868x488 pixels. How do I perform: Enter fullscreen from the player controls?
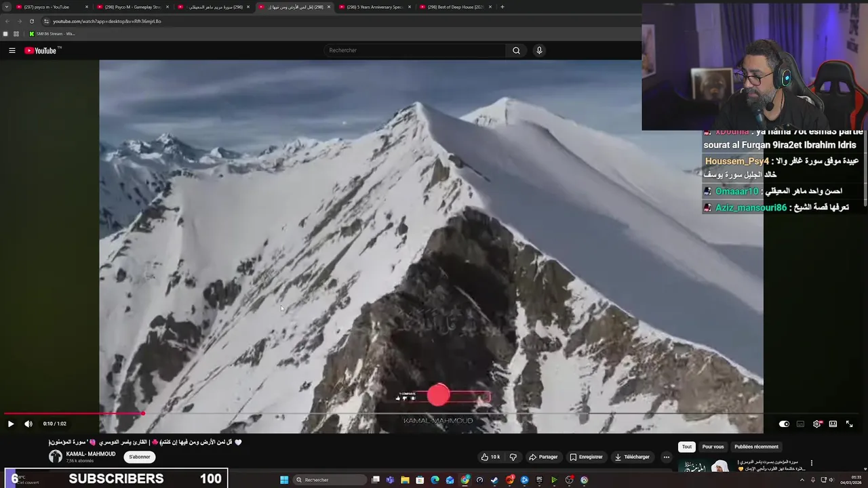849,424
